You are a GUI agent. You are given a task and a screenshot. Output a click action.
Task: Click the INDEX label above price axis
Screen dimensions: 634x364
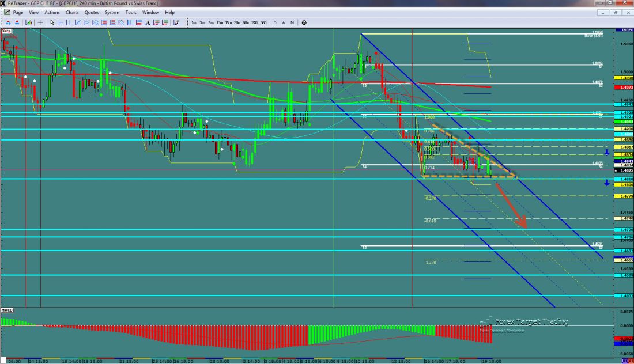624,29
